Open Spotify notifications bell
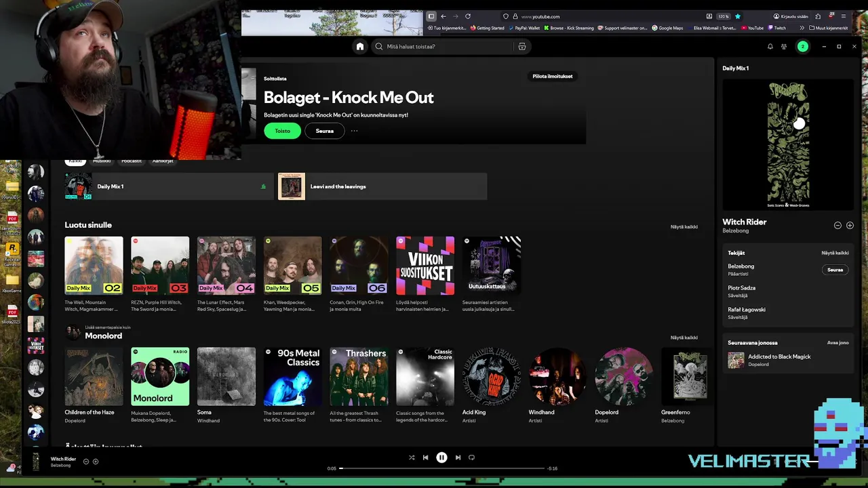Screen dimensions: 868x488 [x=770, y=47]
